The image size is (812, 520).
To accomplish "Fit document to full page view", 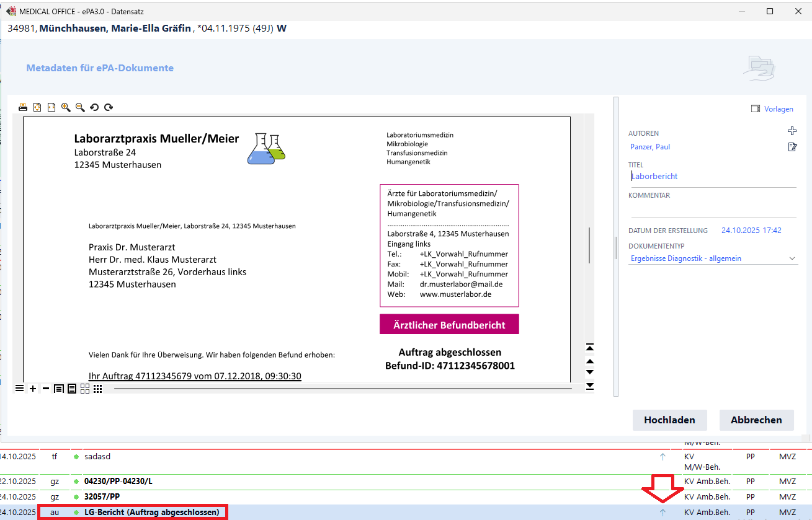I will tap(37, 107).
